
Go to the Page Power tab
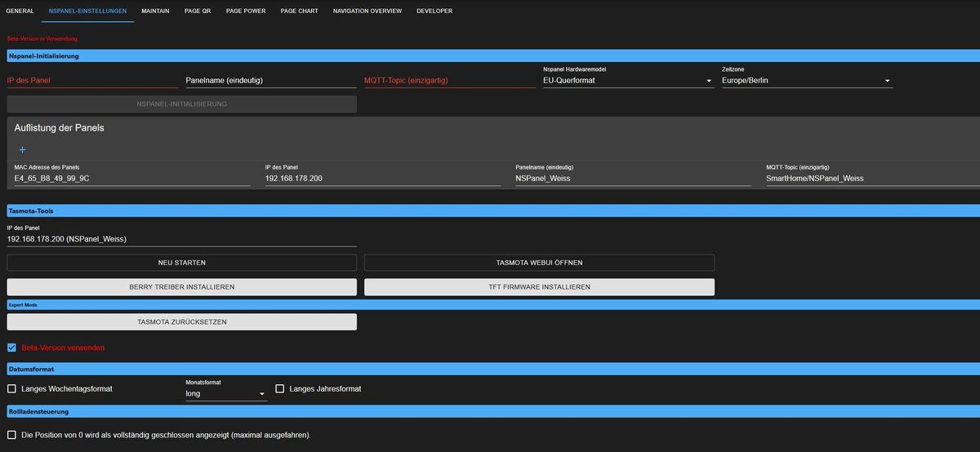click(x=246, y=11)
